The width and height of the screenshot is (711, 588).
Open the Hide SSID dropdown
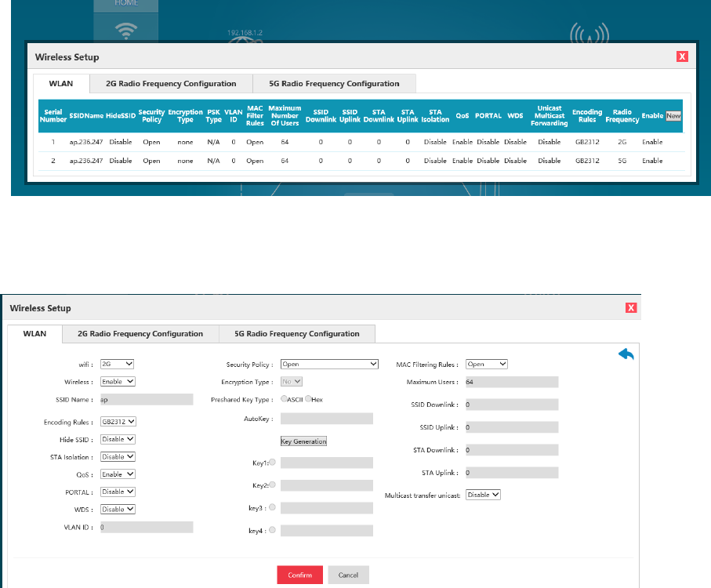click(x=118, y=439)
